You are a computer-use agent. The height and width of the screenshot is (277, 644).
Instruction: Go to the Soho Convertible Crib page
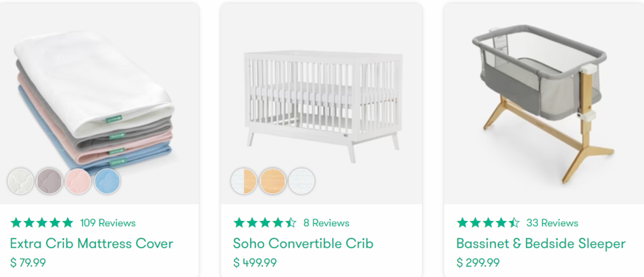coord(303,243)
